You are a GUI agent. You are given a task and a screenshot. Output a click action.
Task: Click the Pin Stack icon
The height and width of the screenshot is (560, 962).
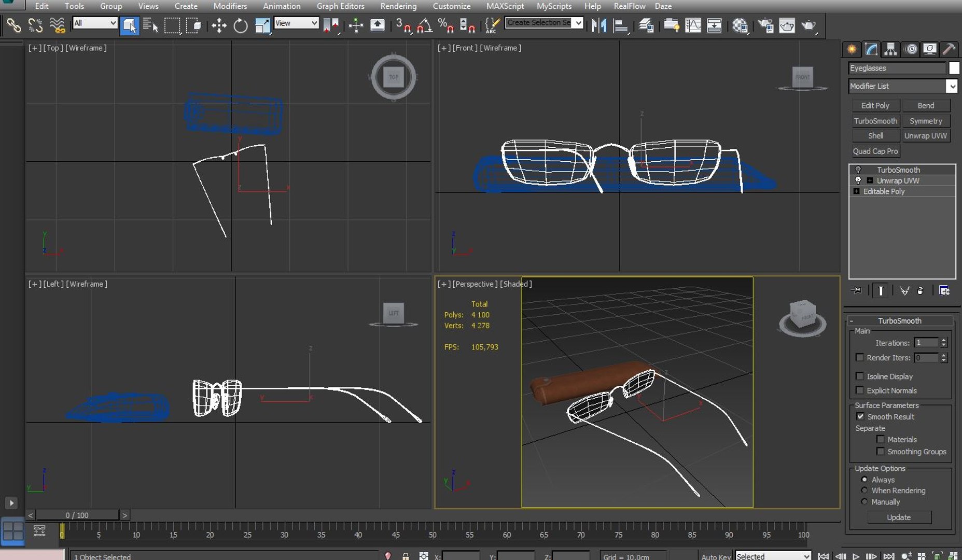857,290
